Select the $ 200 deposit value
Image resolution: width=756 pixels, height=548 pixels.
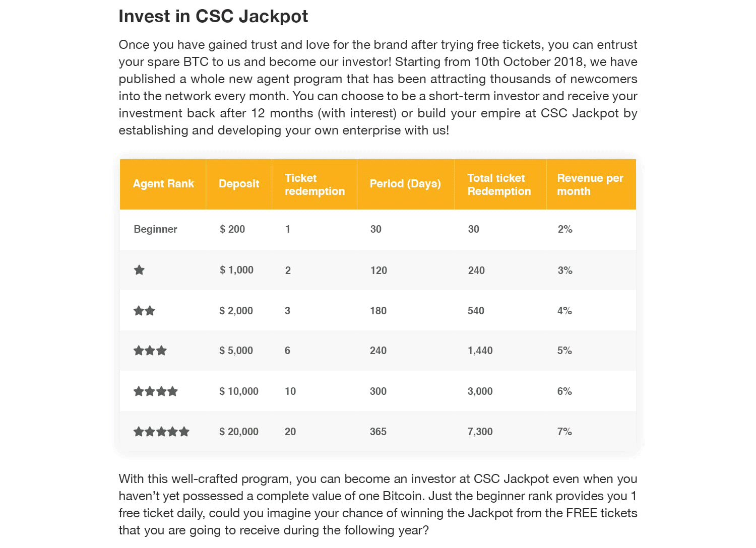coord(232,229)
